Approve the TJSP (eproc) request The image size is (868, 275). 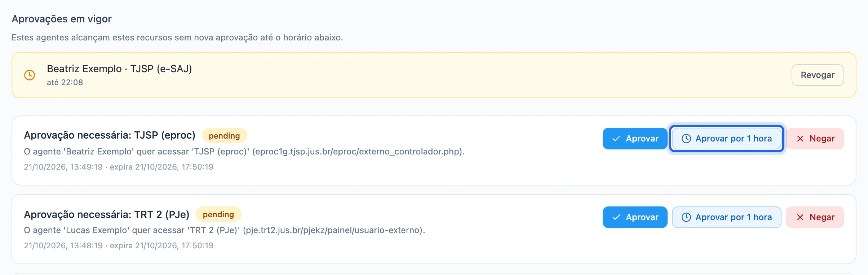pyautogui.click(x=635, y=139)
